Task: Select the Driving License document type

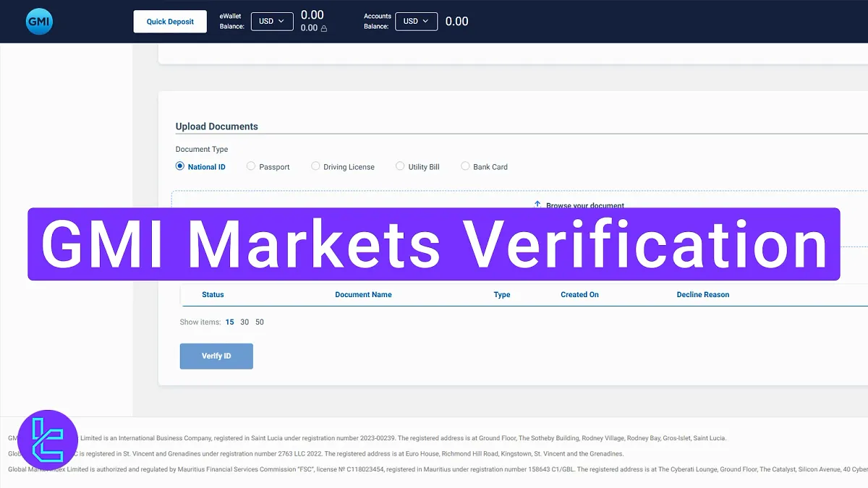Action: (x=315, y=166)
